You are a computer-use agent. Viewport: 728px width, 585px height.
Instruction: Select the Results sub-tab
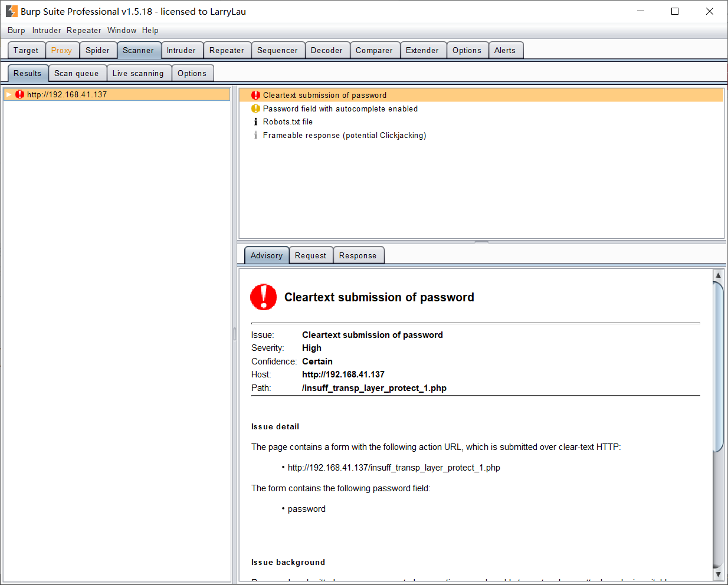pyautogui.click(x=28, y=73)
